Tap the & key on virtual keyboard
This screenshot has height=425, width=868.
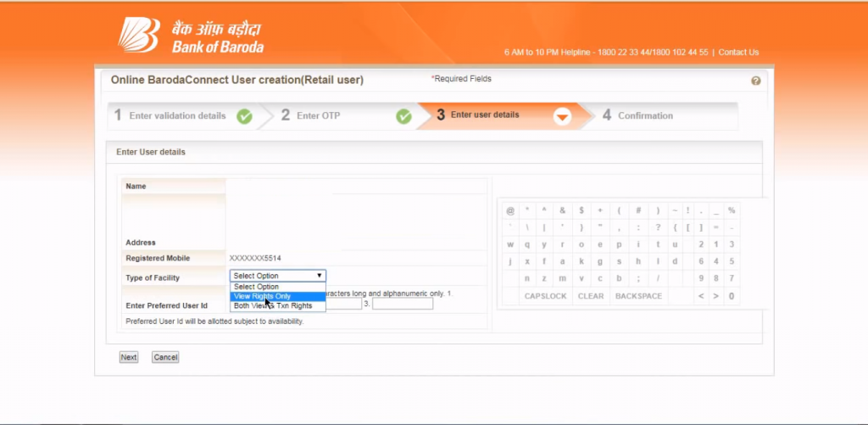tap(563, 210)
